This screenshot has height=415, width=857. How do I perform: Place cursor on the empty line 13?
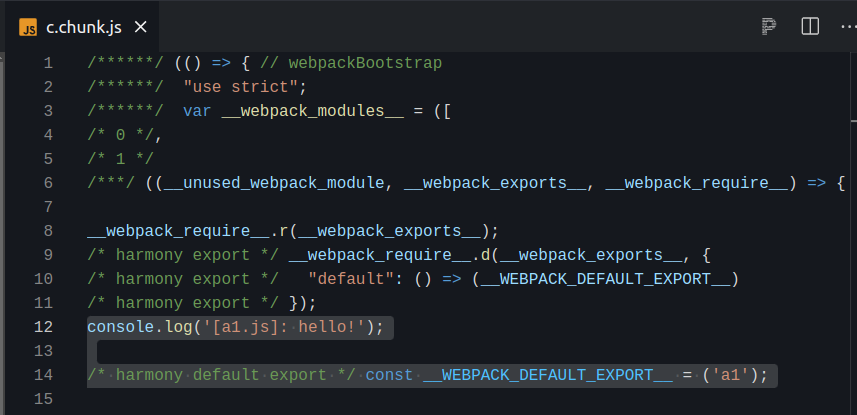[300, 351]
